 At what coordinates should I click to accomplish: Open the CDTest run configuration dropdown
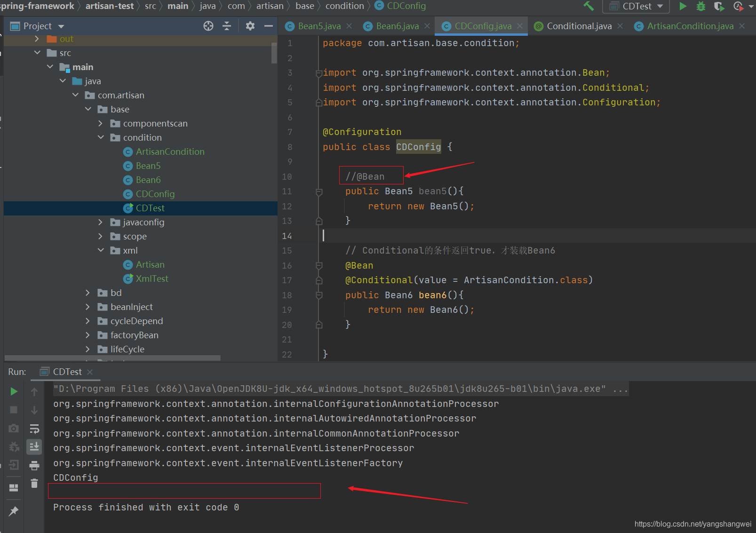coord(636,6)
